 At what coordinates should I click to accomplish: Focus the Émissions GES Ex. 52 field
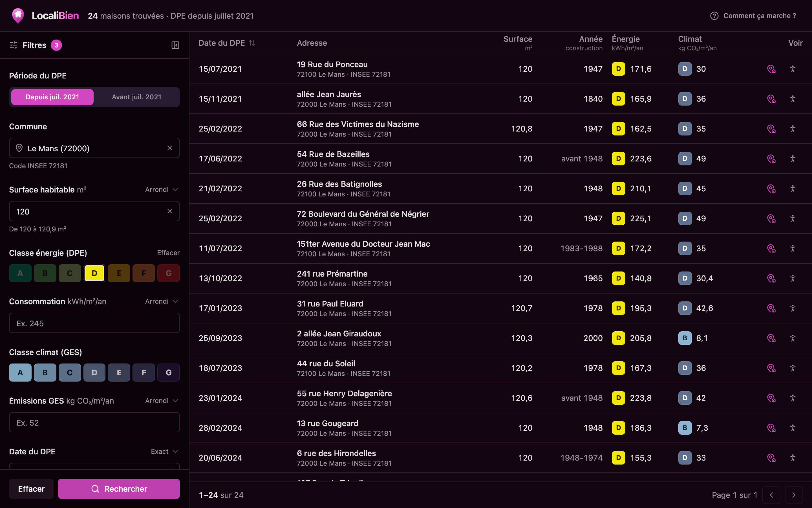click(x=94, y=422)
